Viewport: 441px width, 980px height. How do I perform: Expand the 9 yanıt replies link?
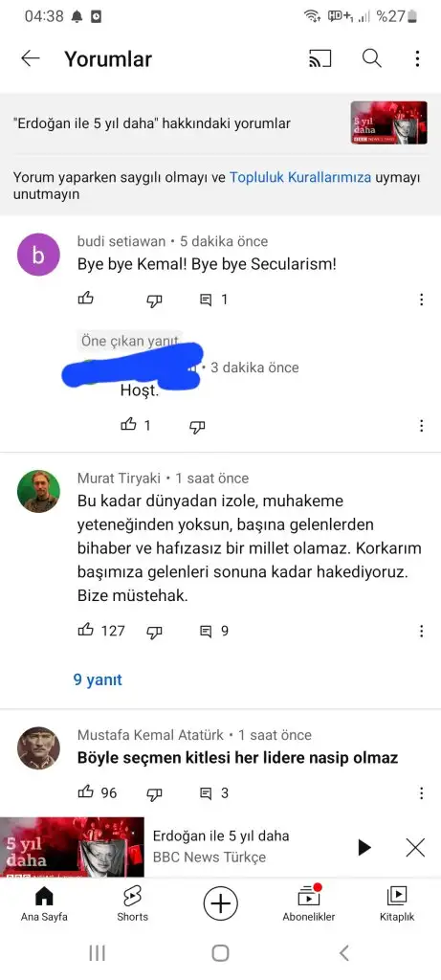click(x=99, y=679)
